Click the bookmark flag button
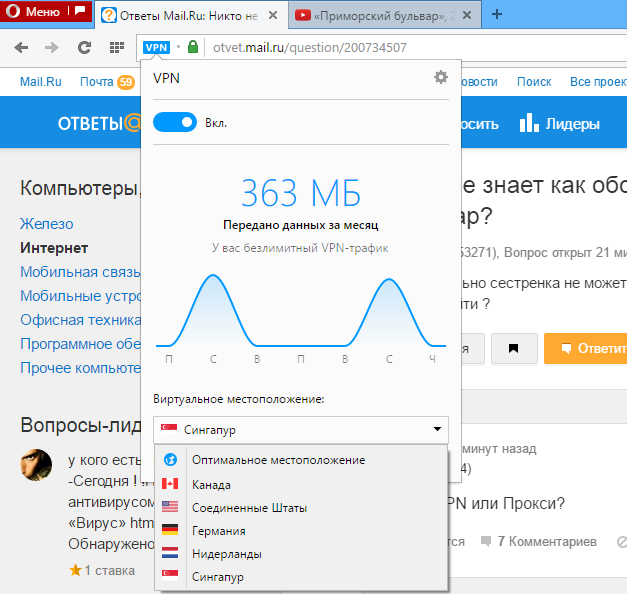This screenshot has width=627, height=594. click(x=514, y=348)
